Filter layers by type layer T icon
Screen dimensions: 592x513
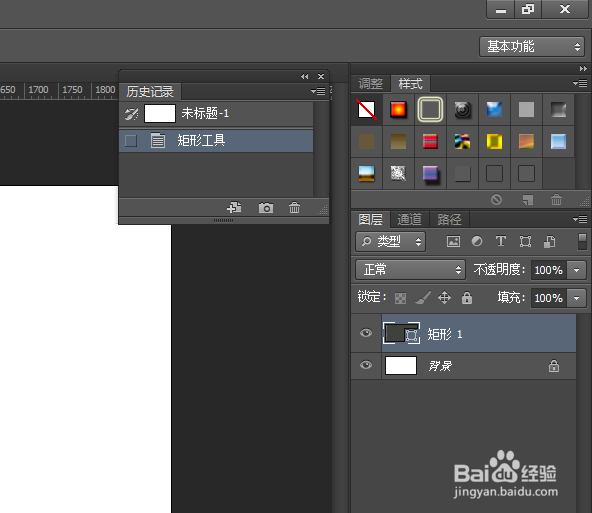[501, 241]
